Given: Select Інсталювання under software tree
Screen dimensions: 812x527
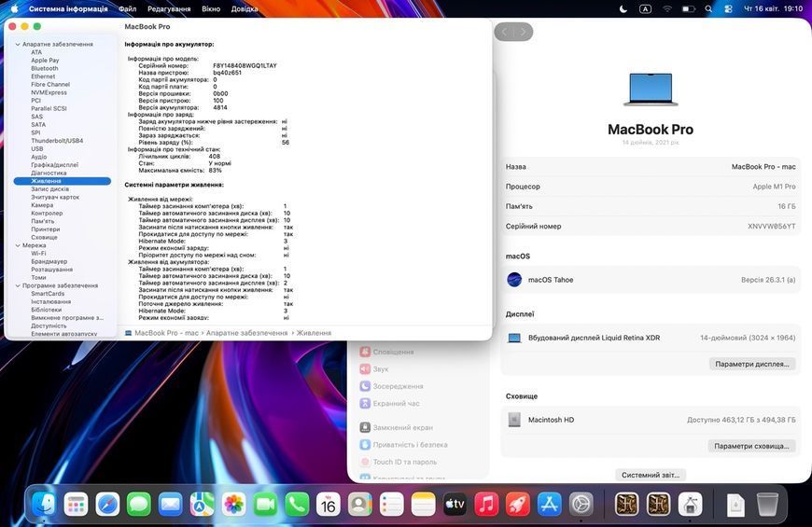Looking at the screenshot, I should 51,302.
